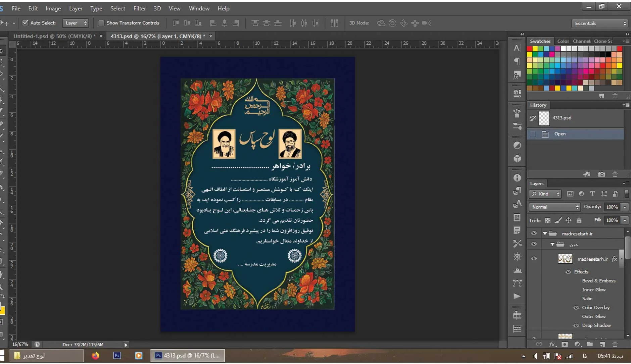
Task: Delete current state in History panel
Action: (x=615, y=174)
